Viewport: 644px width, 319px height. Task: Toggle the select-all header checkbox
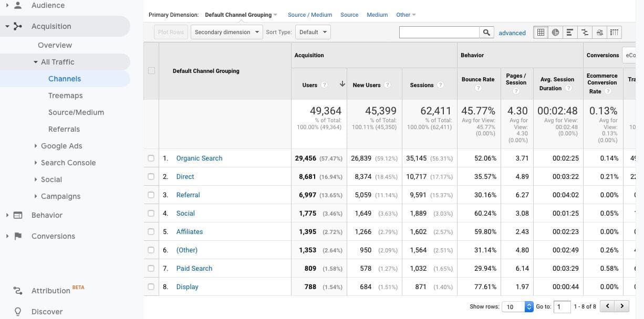click(151, 70)
